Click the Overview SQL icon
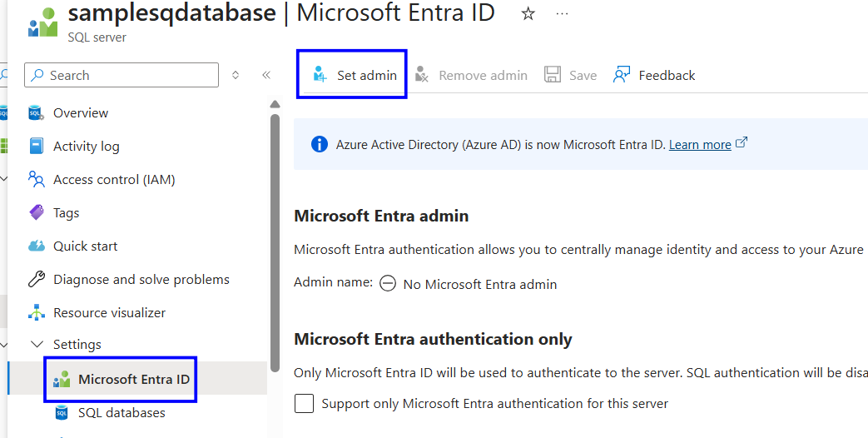The image size is (868, 438). 36,113
